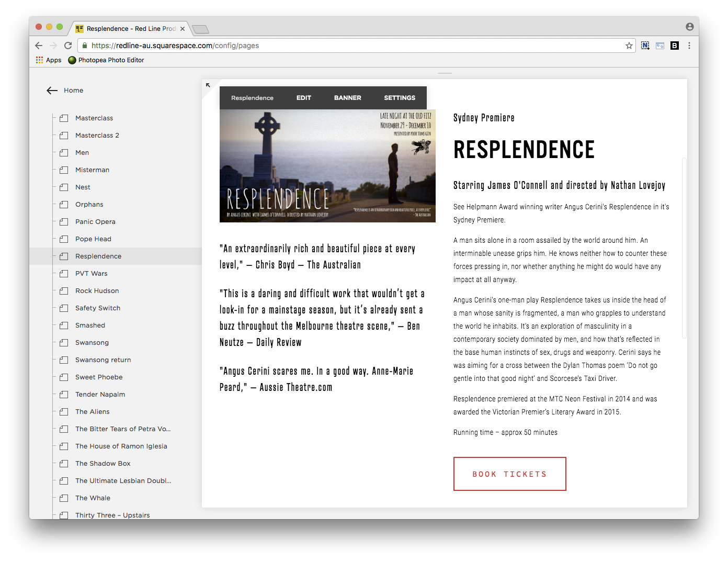Click the RESPLENDENCE main heading
This screenshot has height=561, width=728.
[x=524, y=150]
